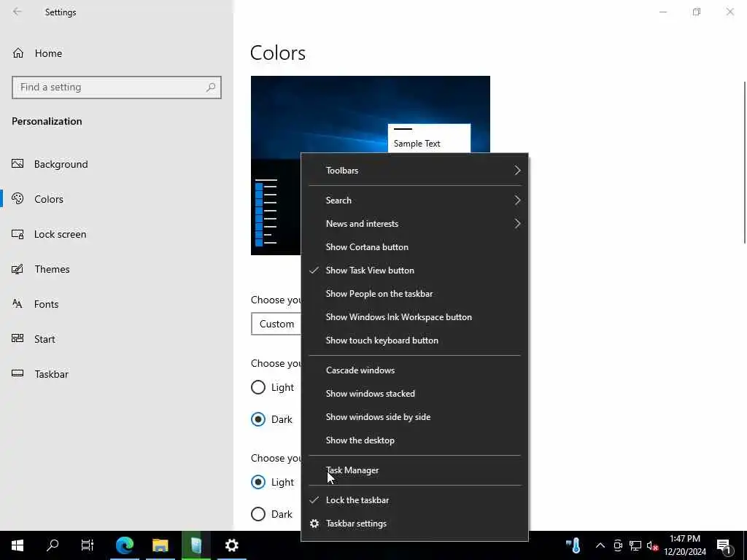Open the Windows Start menu

[x=18, y=545]
